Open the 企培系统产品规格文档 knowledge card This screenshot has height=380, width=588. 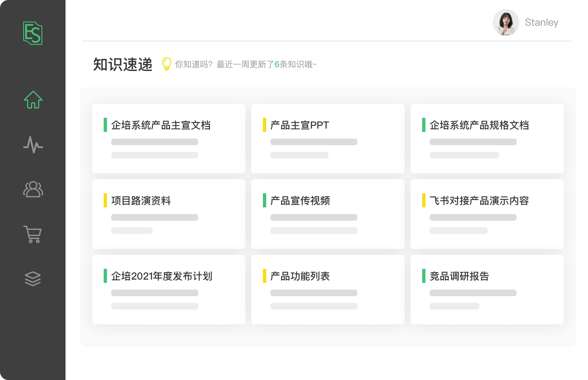[487, 138]
